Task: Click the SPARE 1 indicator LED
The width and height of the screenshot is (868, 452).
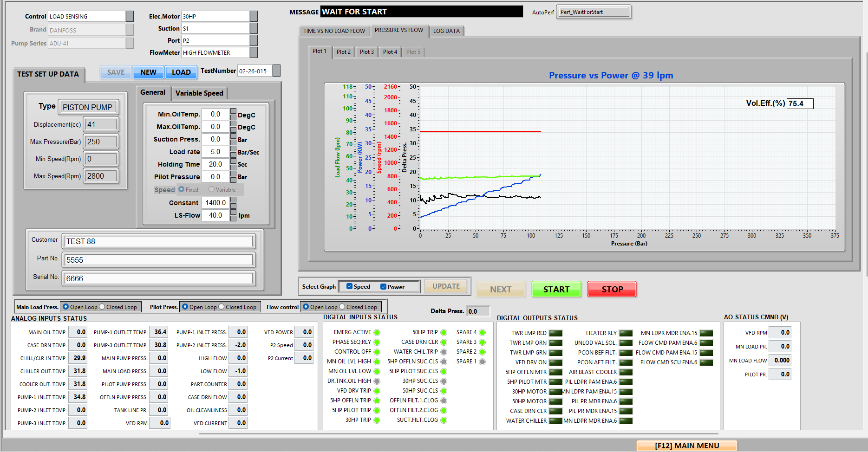Action: pyautogui.click(x=483, y=362)
